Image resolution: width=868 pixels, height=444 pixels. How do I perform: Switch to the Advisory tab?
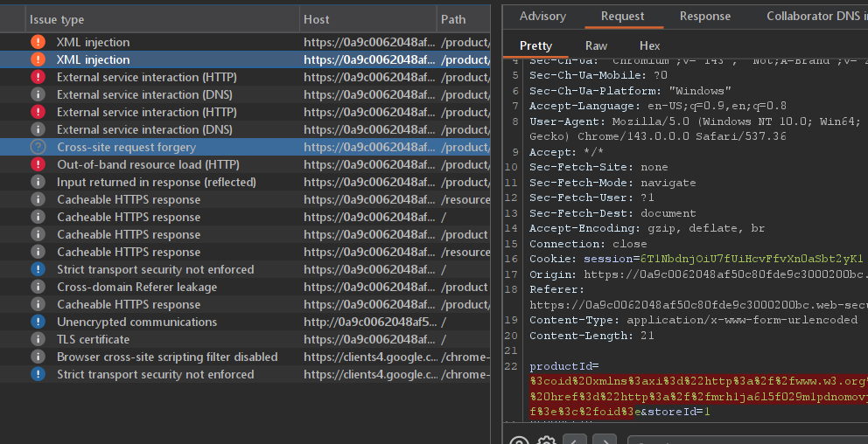coord(542,17)
